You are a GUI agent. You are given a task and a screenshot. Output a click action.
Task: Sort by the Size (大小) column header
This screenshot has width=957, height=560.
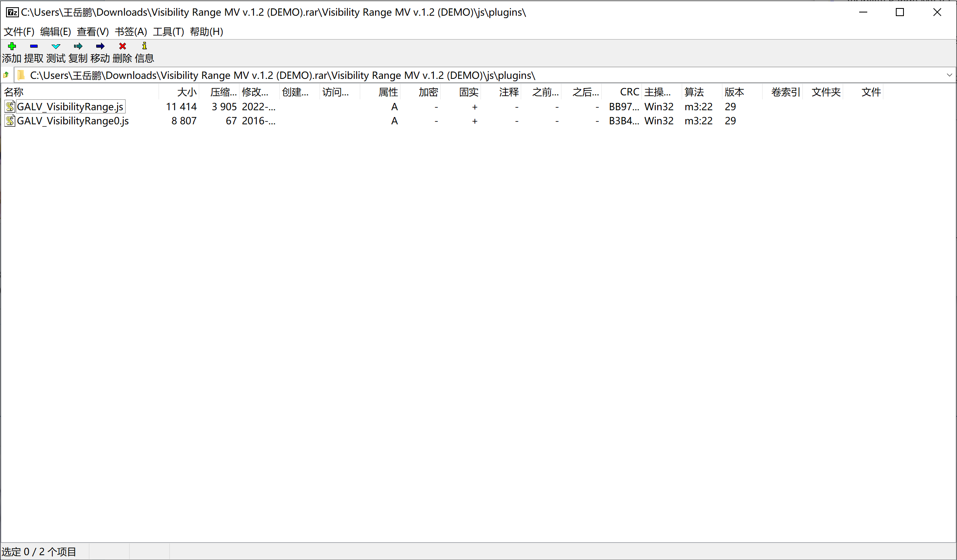tap(179, 92)
